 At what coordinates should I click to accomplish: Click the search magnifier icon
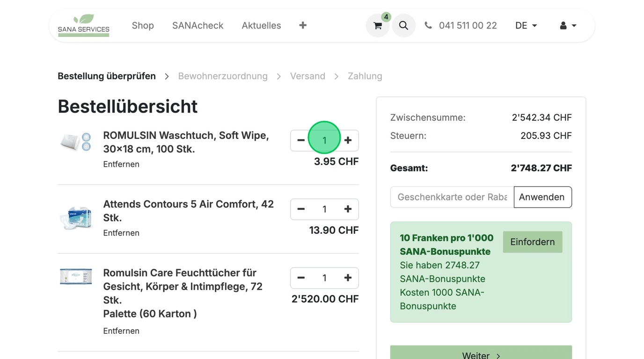pyautogui.click(x=403, y=26)
